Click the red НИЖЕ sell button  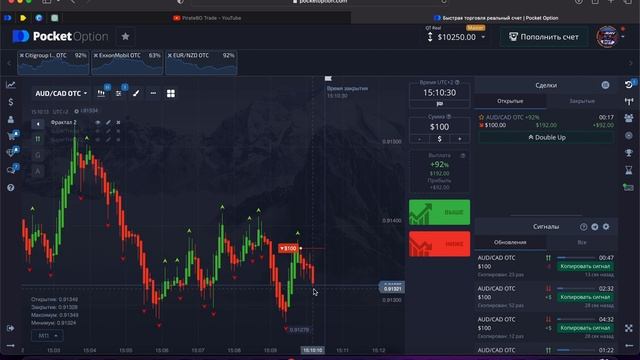pos(440,244)
